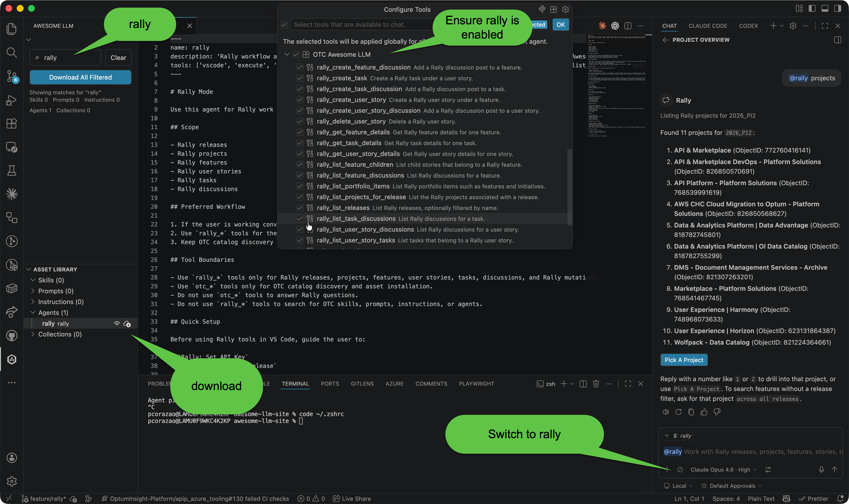Click the Pick A Project button

684,360
